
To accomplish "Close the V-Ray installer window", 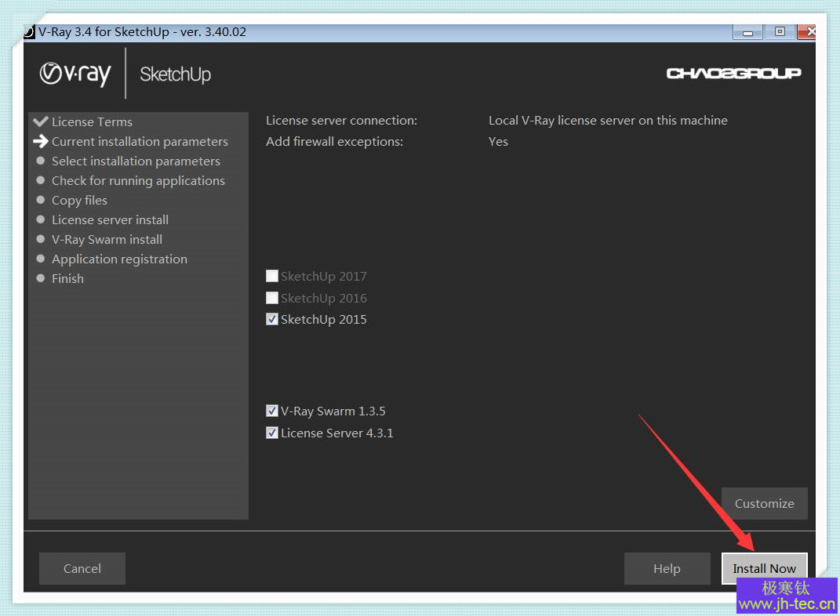I will [x=808, y=31].
